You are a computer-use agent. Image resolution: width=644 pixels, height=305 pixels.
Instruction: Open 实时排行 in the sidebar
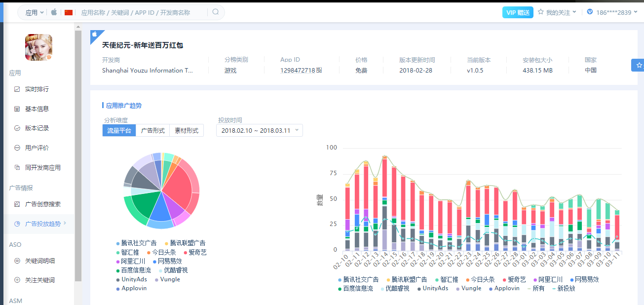point(37,89)
